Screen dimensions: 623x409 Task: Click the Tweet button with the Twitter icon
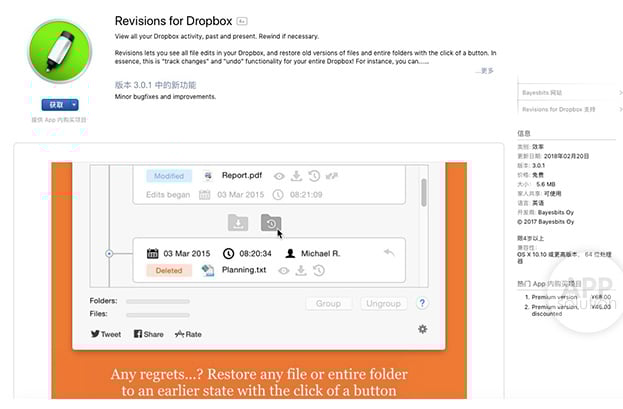click(106, 334)
